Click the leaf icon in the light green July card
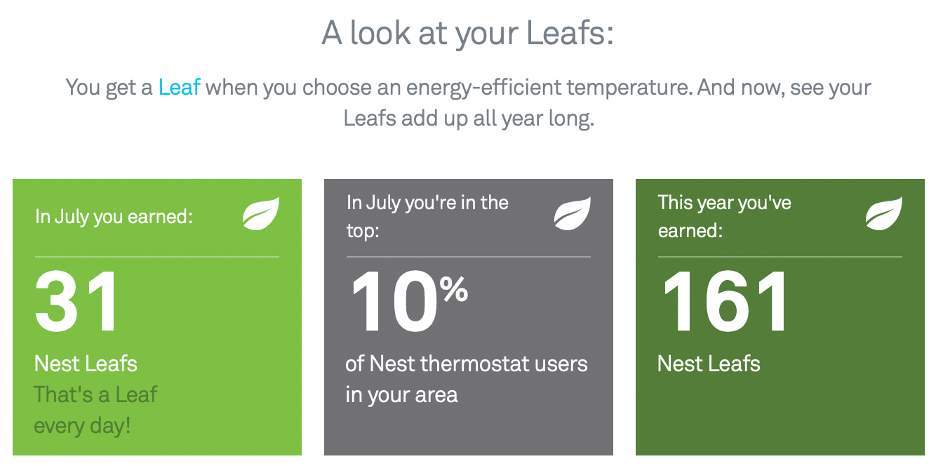 (x=261, y=214)
